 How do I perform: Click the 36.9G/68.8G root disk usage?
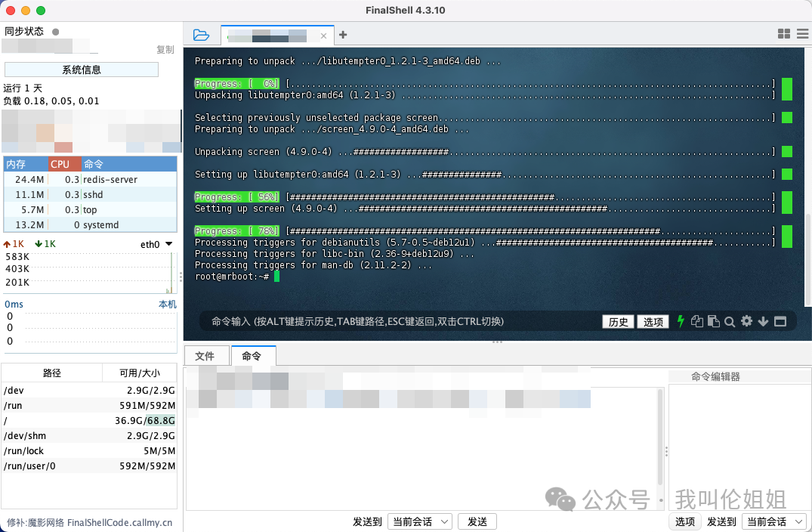(144, 421)
